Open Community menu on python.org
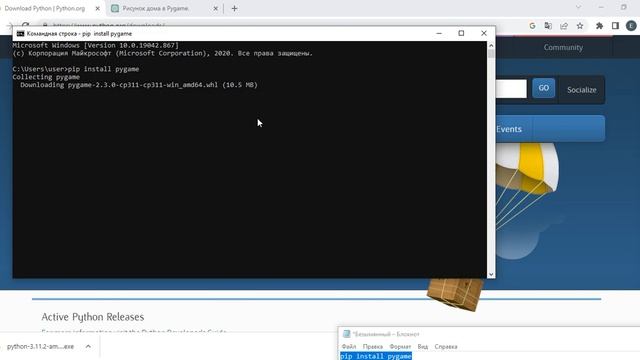640x360 pixels. 563,47
